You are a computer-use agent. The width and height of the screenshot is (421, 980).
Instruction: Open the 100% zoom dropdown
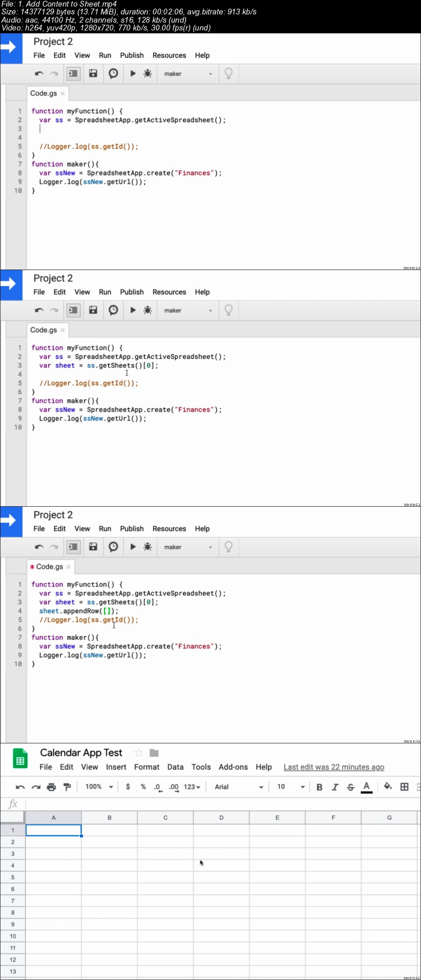coord(99,787)
